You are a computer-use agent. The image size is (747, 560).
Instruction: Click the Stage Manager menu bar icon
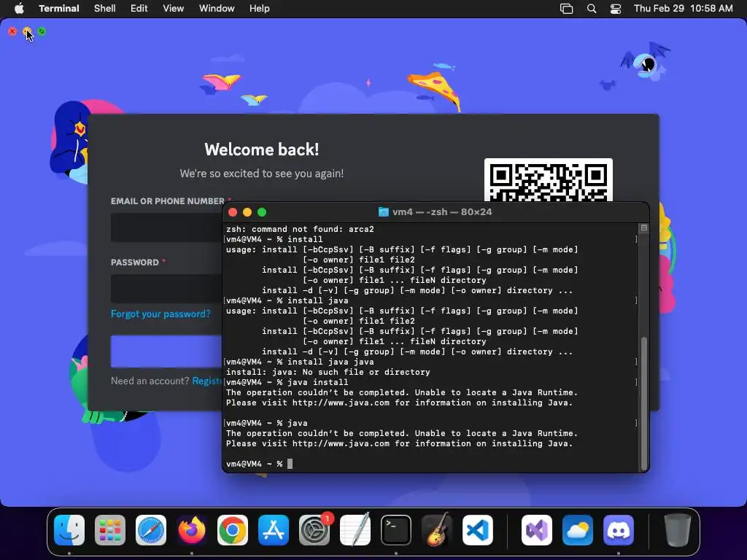(x=566, y=9)
